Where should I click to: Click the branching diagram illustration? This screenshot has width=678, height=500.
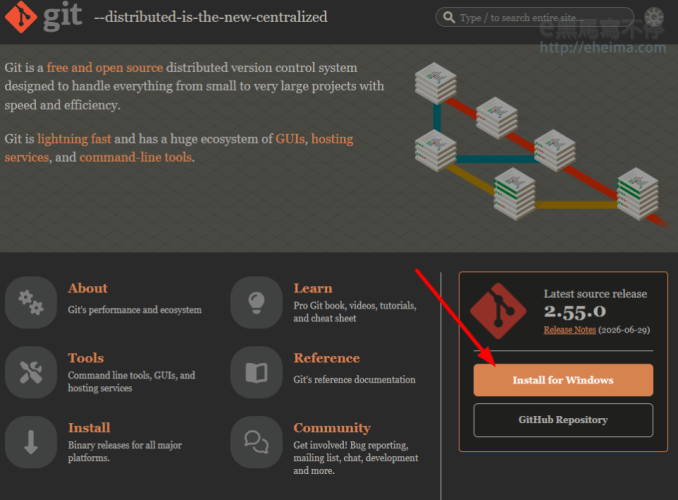[x=540, y=144]
